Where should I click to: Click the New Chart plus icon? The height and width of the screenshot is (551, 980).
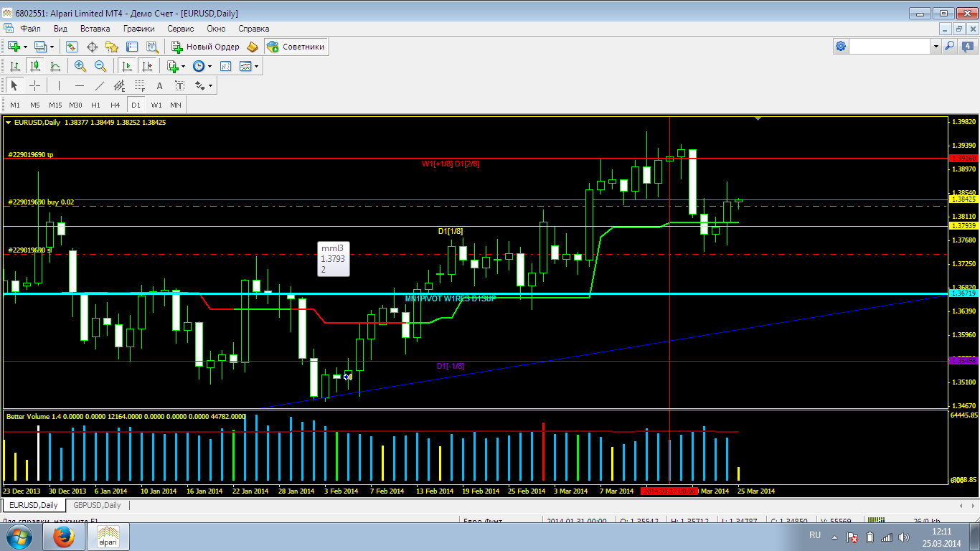click(x=14, y=47)
